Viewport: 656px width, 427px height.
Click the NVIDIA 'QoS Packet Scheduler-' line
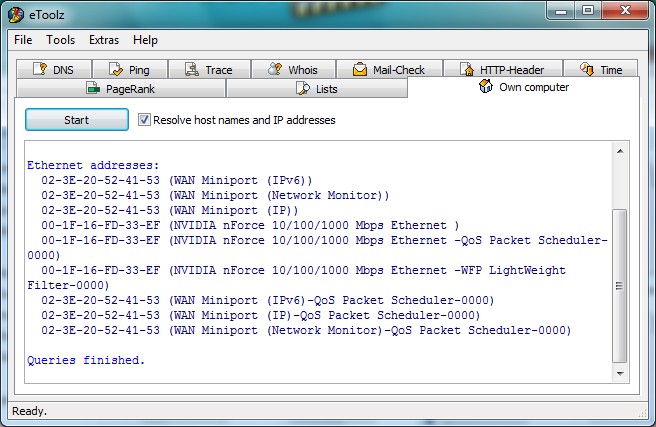(324, 240)
